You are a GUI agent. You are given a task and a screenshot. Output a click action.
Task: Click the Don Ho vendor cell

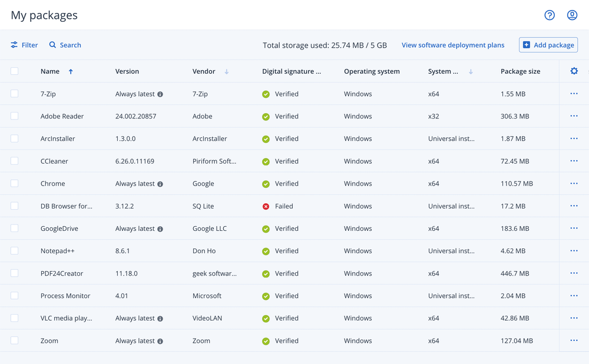(204, 251)
